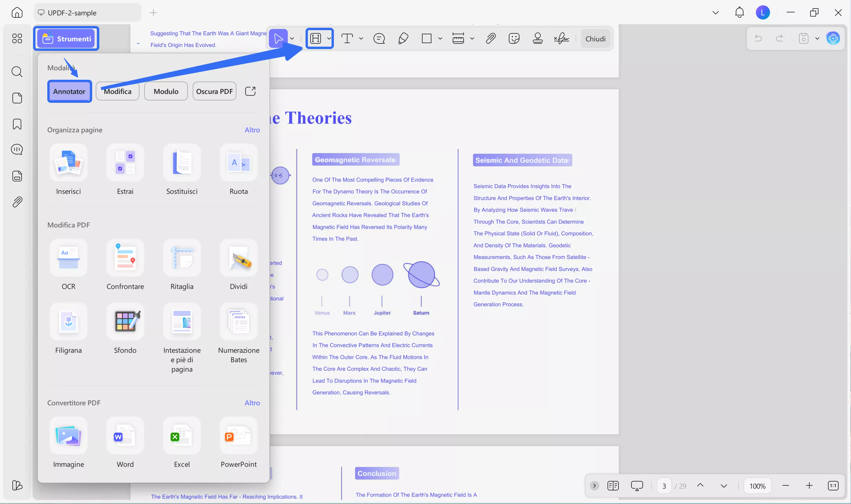851x504 pixels.
Task: Select the pencil drawing tool
Action: (x=403, y=38)
